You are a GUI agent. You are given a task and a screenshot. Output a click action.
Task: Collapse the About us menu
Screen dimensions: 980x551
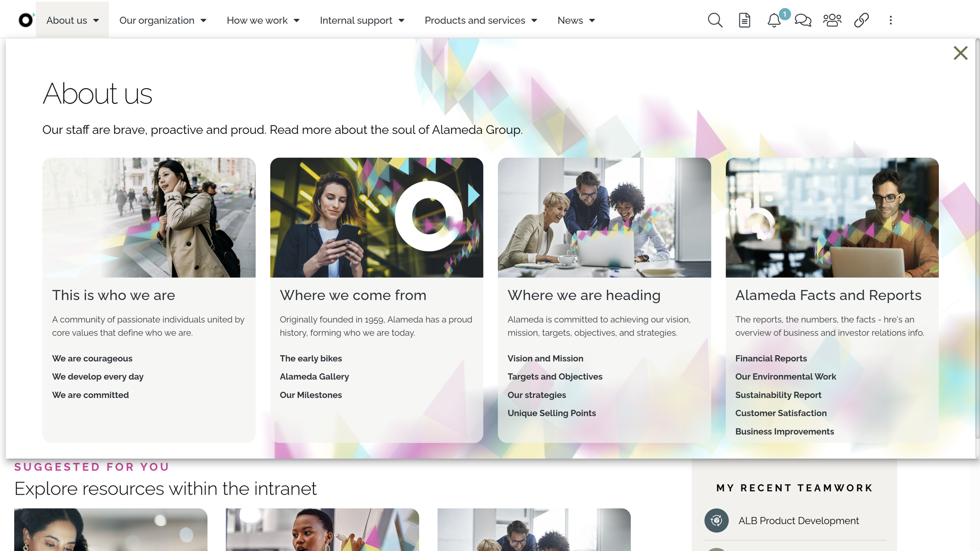click(72, 20)
